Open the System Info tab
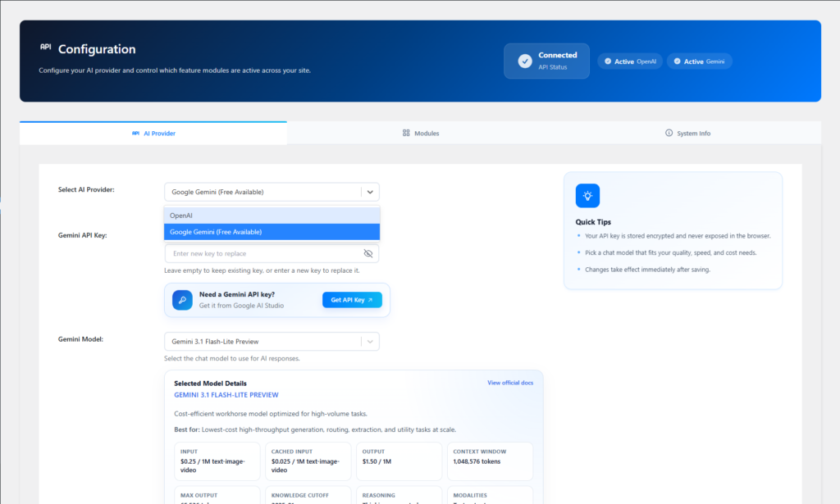 pyautogui.click(x=687, y=132)
